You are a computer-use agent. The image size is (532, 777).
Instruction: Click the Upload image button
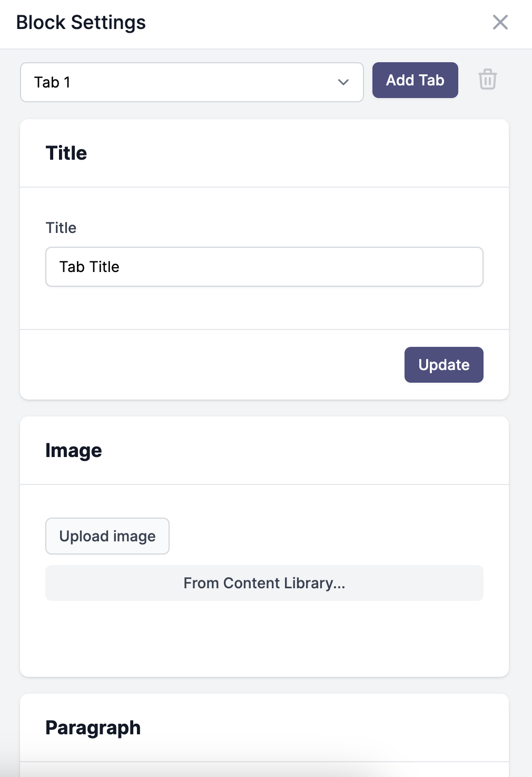(107, 536)
